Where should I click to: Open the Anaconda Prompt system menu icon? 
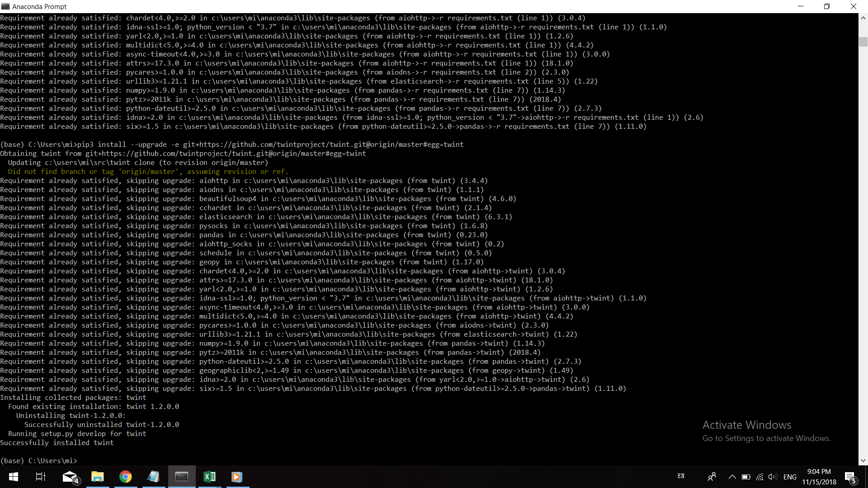click(x=5, y=6)
